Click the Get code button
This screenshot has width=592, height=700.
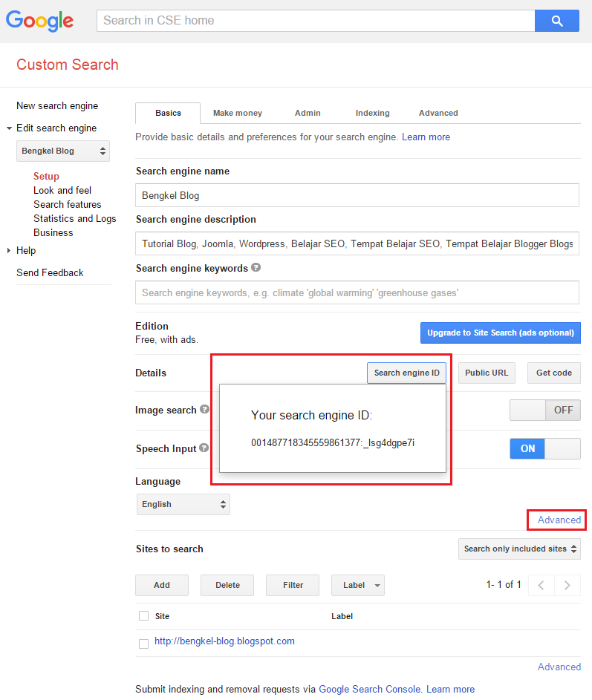[554, 373]
